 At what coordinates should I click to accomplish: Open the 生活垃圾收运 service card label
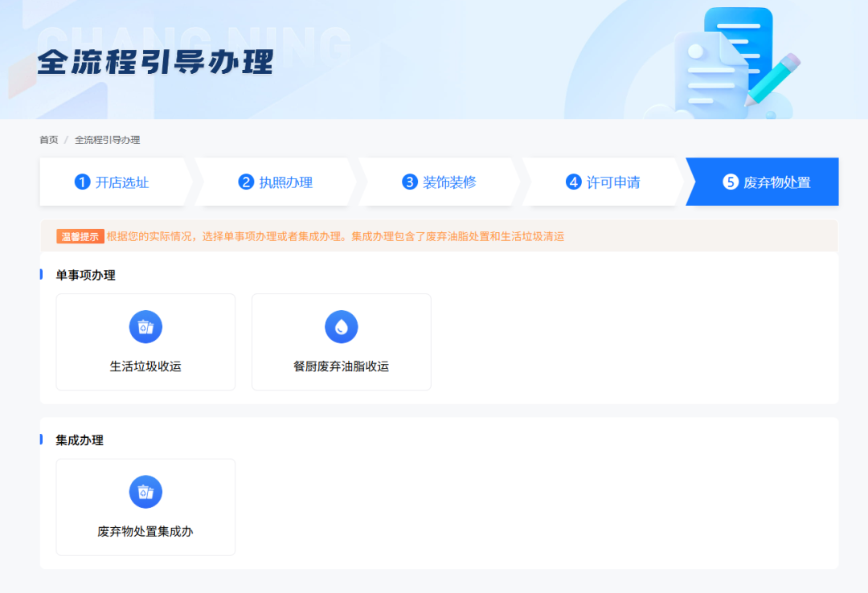pos(145,366)
